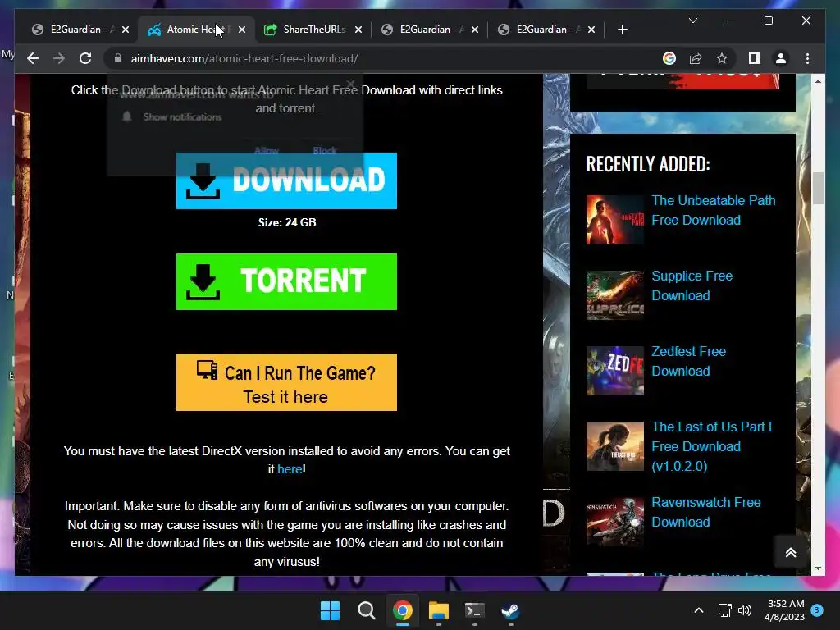Open Windows taskbar search
The image size is (840, 630).
(x=367, y=610)
